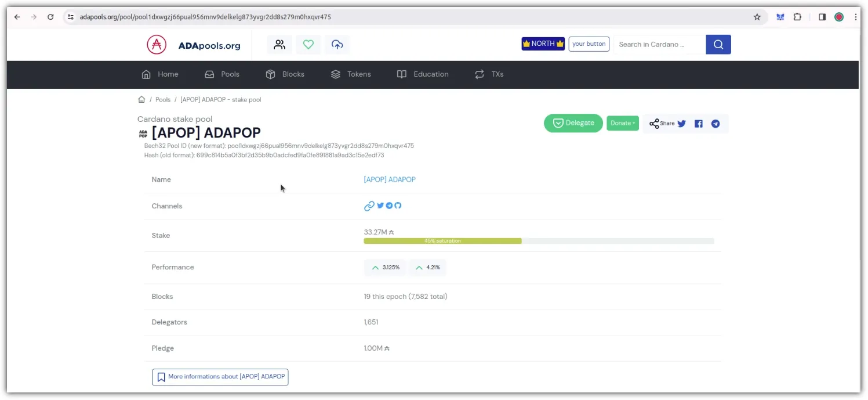
Task: Click the NORTH crown banner button
Action: click(543, 44)
